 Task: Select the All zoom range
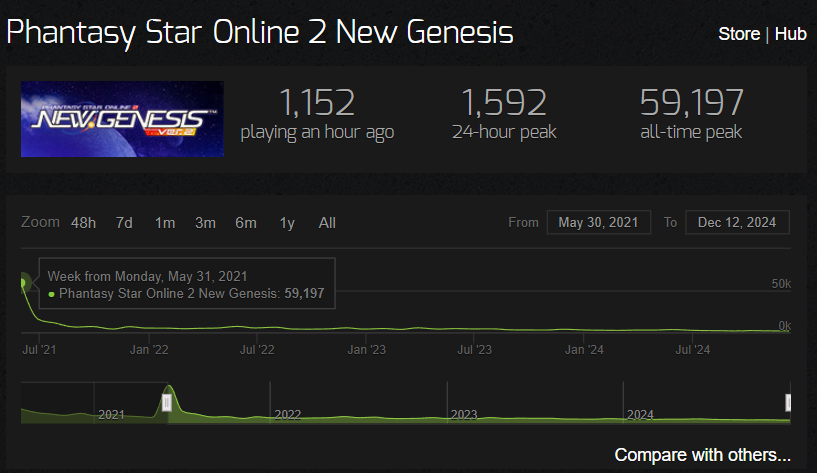(x=327, y=223)
